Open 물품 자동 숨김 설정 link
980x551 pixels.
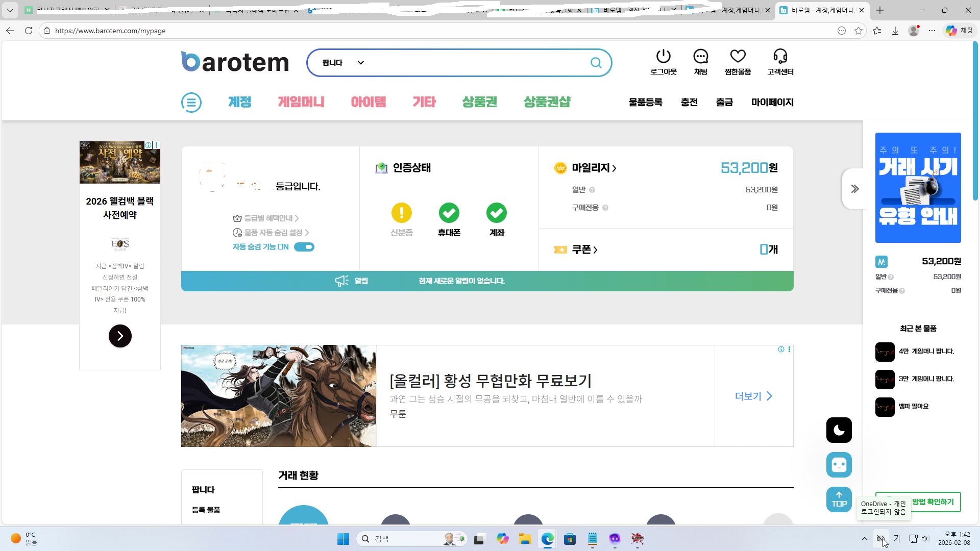[x=271, y=233]
